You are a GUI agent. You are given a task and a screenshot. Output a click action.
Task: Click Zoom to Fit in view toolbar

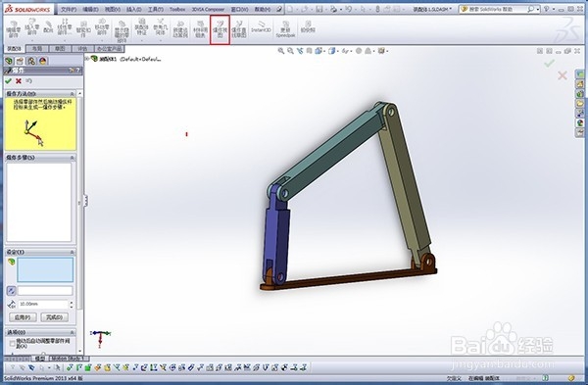(x=281, y=51)
